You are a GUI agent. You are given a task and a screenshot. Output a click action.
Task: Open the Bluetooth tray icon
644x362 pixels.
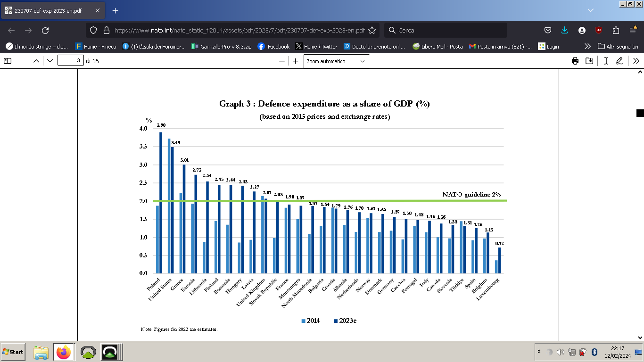click(x=594, y=352)
